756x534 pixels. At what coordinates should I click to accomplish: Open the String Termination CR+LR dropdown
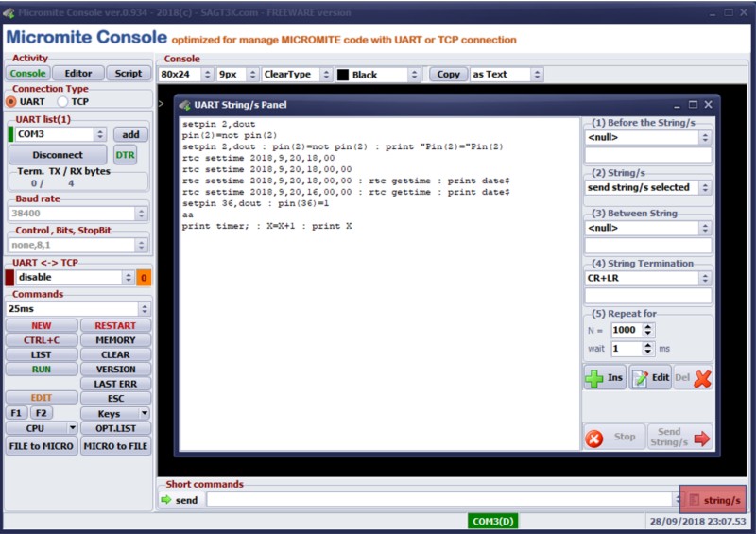(x=704, y=279)
